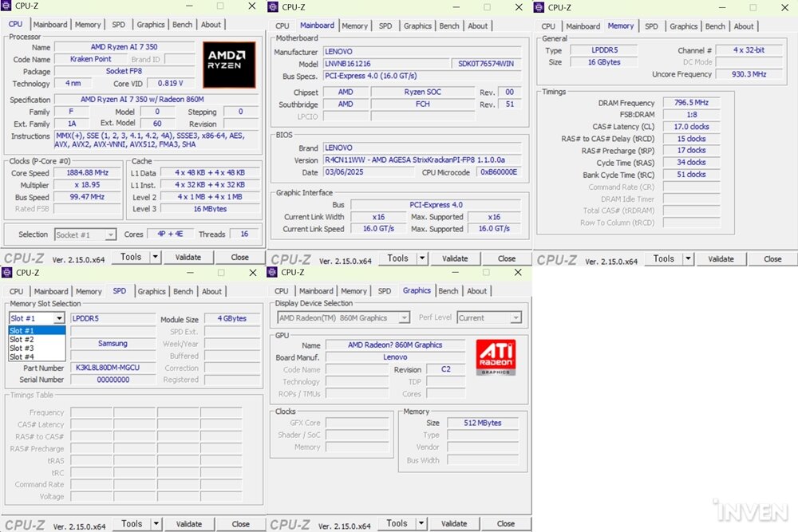Click the module manufacturer value "Samsung"
The height and width of the screenshot is (532, 798).
pos(113,343)
